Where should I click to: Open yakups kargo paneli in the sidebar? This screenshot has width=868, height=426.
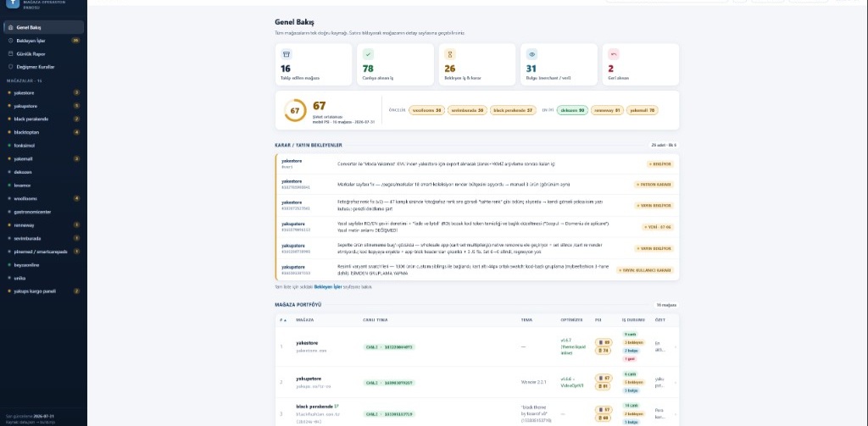point(44,291)
